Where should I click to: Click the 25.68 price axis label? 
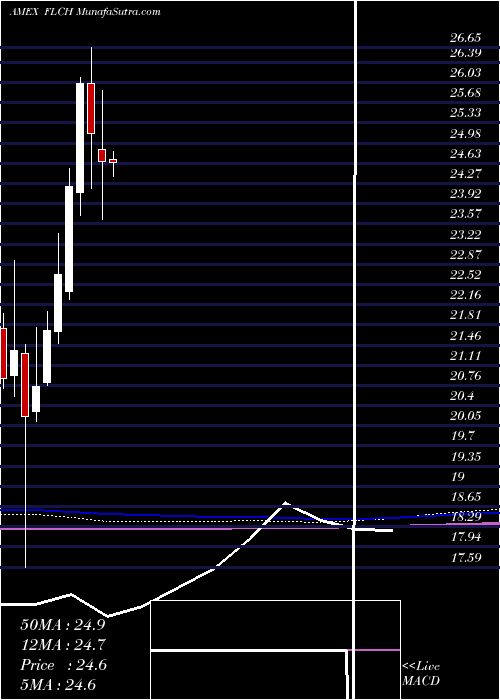tap(466, 93)
